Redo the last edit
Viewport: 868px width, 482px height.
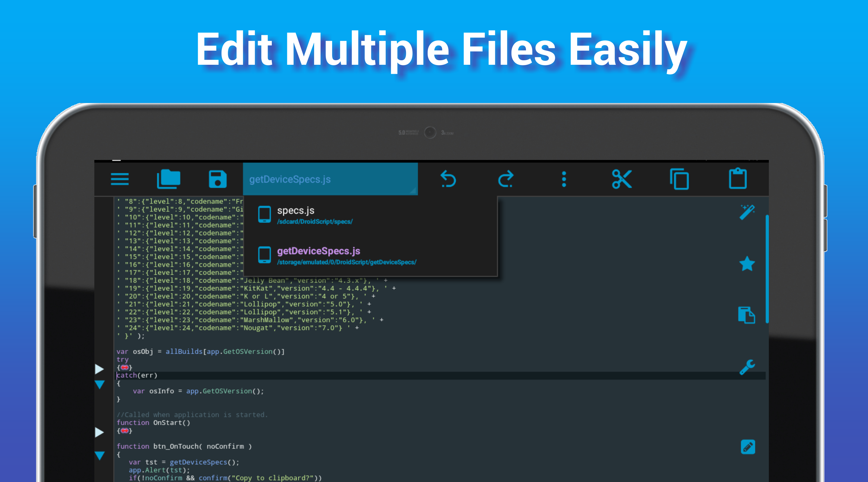(x=506, y=179)
